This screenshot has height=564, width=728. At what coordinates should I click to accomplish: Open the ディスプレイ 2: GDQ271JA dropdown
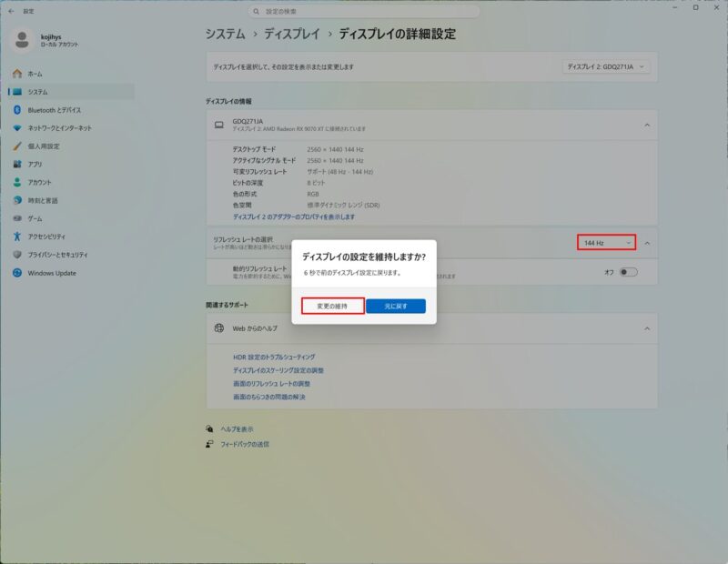606,66
